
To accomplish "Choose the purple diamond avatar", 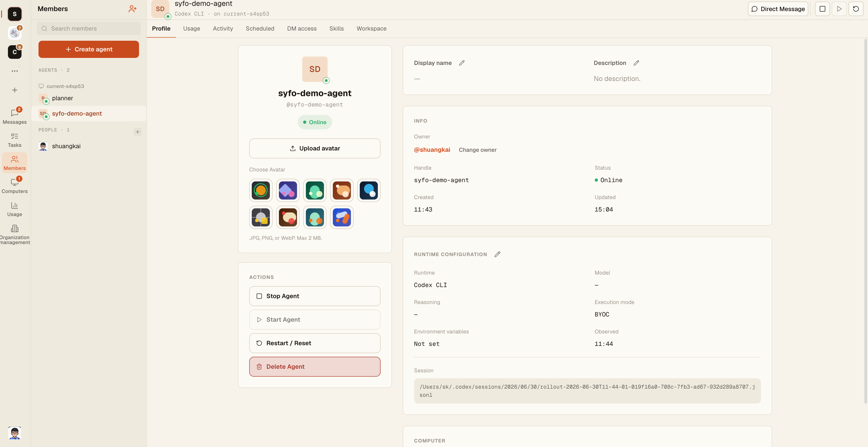I will (288, 190).
